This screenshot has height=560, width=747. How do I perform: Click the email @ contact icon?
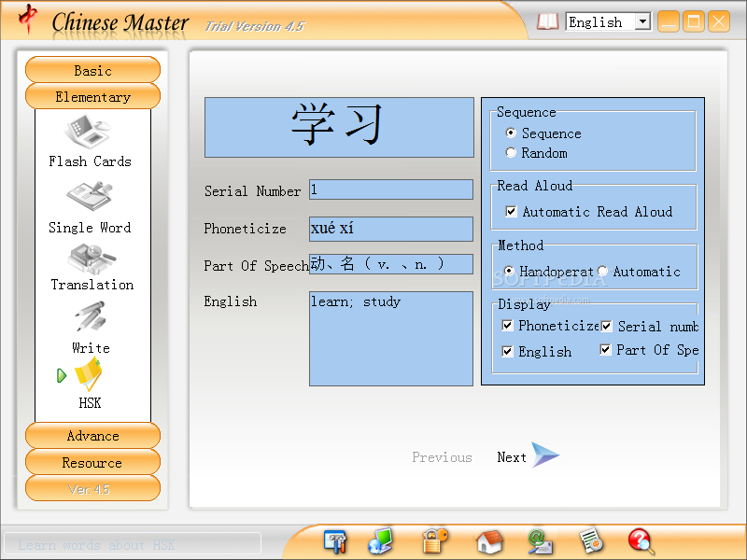click(540, 542)
